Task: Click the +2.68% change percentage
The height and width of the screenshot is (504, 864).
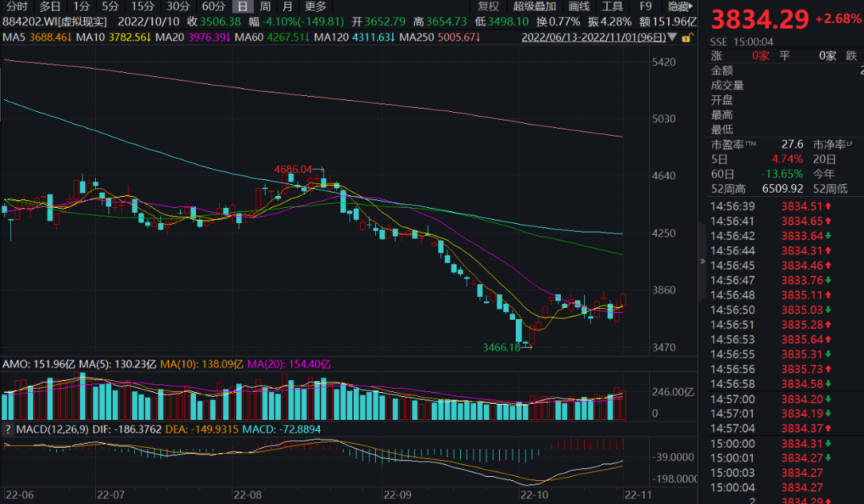Action: click(838, 18)
